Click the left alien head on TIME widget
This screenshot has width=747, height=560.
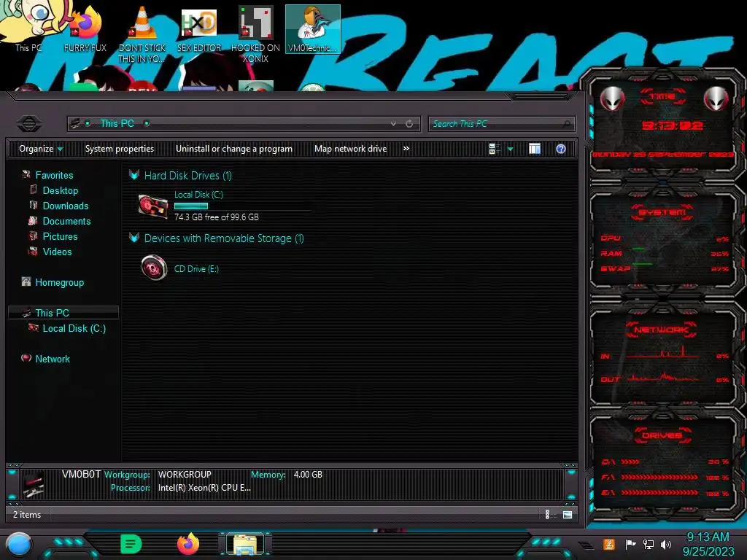612,98
